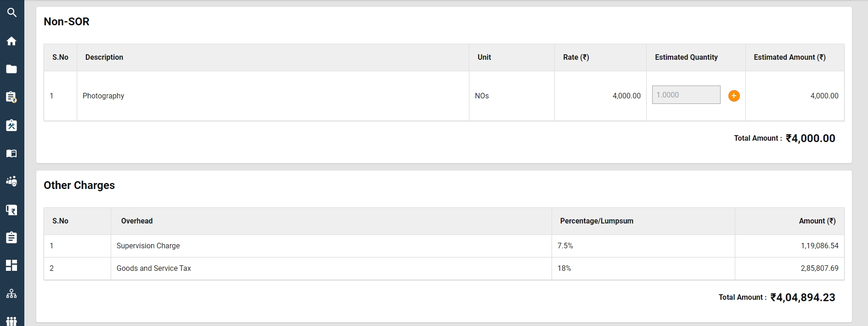868x326 pixels.
Task: Focus the Estimated Quantity input field
Action: tap(686, 95)
